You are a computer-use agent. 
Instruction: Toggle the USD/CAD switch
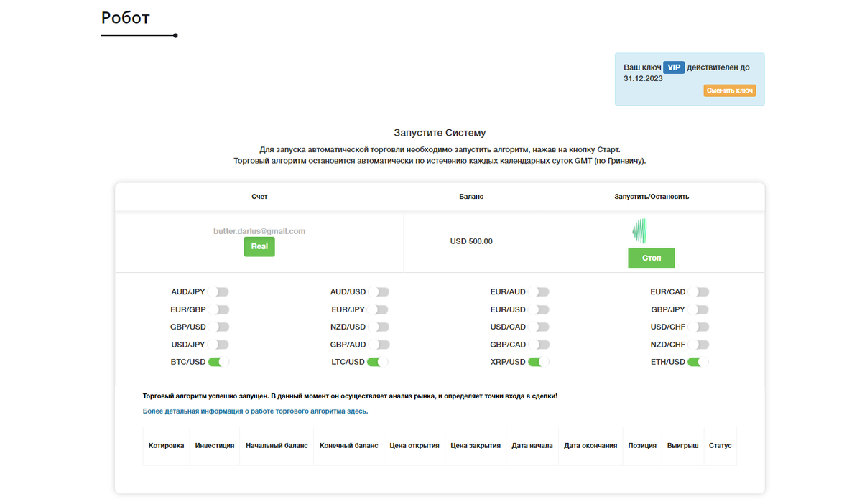(x=539, y=327)
